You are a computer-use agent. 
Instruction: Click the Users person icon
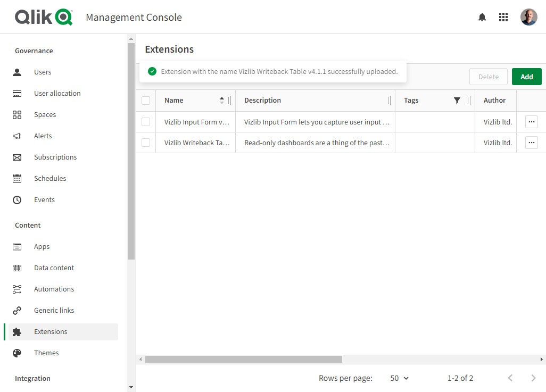tap(17, 72)
